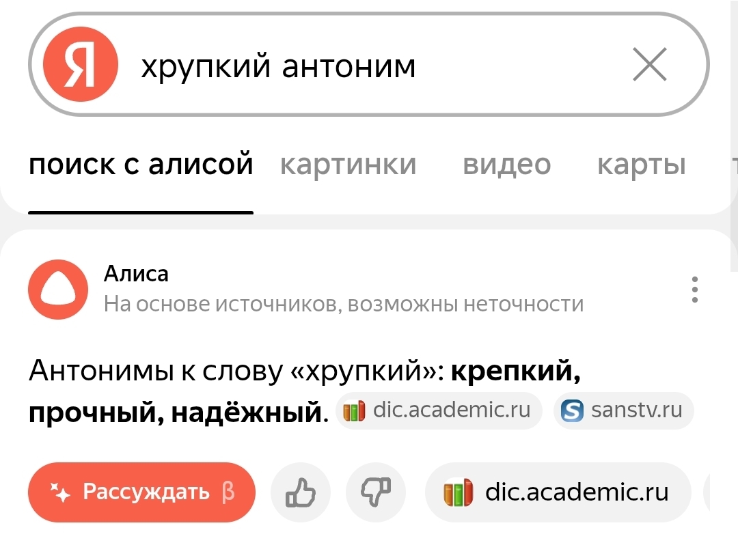The image size is (738, 560).
Task: Click the Алиса name label
Action: (136, 274)
